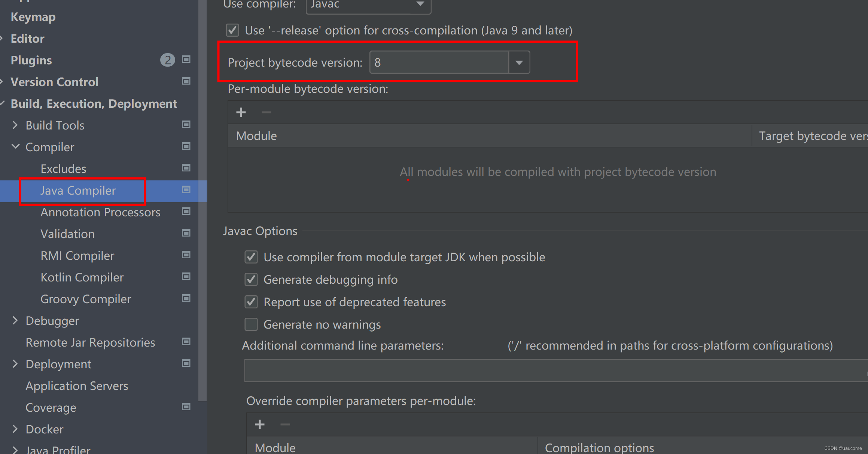Select Plugins in the settings tree
The image size is (868, 454).
click(x=31, y=60)
